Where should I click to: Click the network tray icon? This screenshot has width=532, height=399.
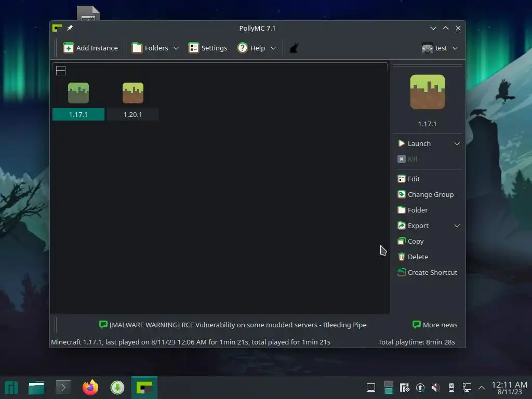pyautogui.click(x=467, y=388)
